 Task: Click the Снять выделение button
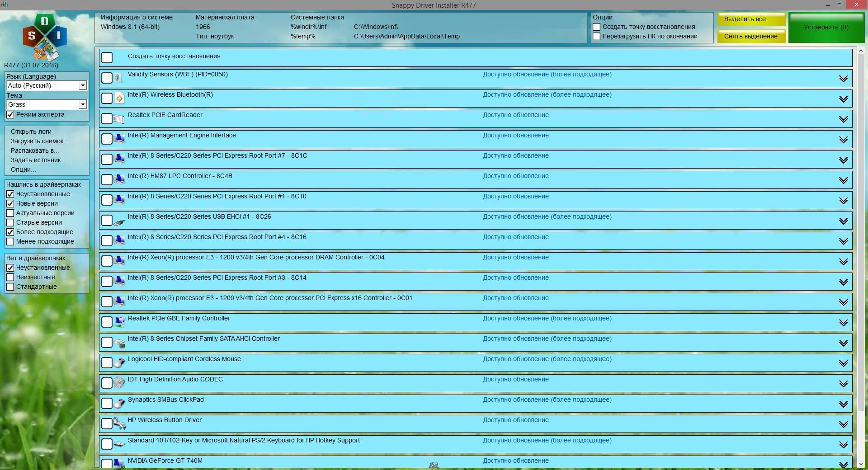pyautogui.click(x=751, y=36)
